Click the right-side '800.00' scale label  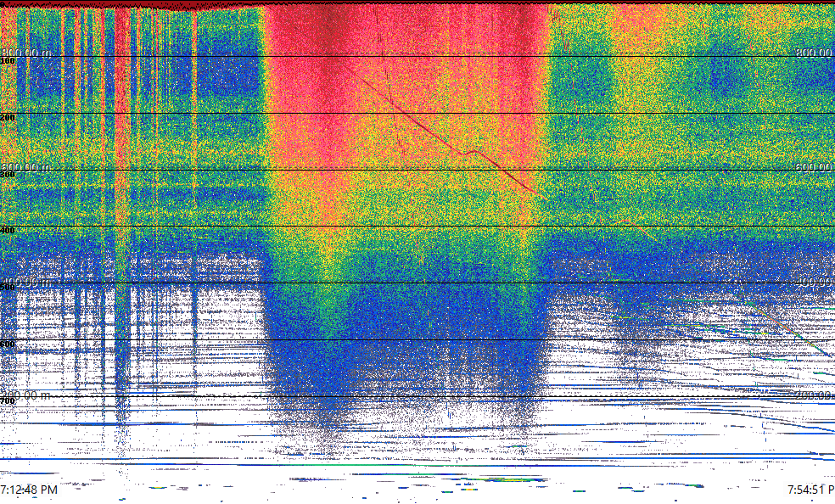coord(815,53)
